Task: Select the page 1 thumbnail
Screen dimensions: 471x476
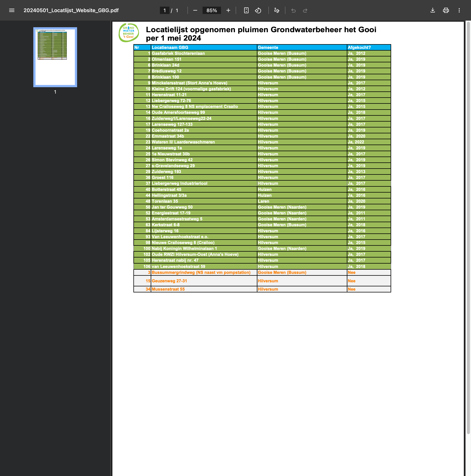Action: [x=55, y=57]
